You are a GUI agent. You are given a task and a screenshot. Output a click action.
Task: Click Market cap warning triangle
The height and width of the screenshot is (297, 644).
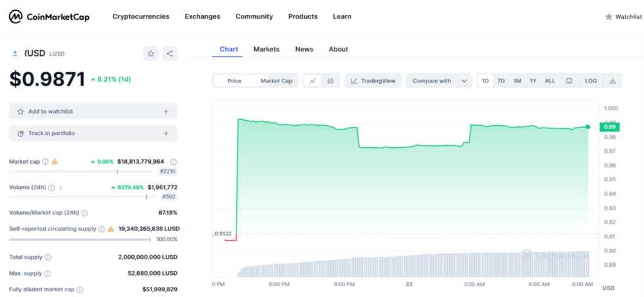(x=55, y=162)
